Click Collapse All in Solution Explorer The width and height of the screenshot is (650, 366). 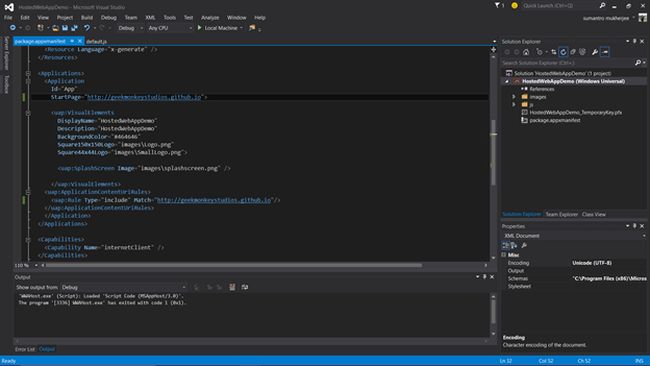(x=573, y=52)
